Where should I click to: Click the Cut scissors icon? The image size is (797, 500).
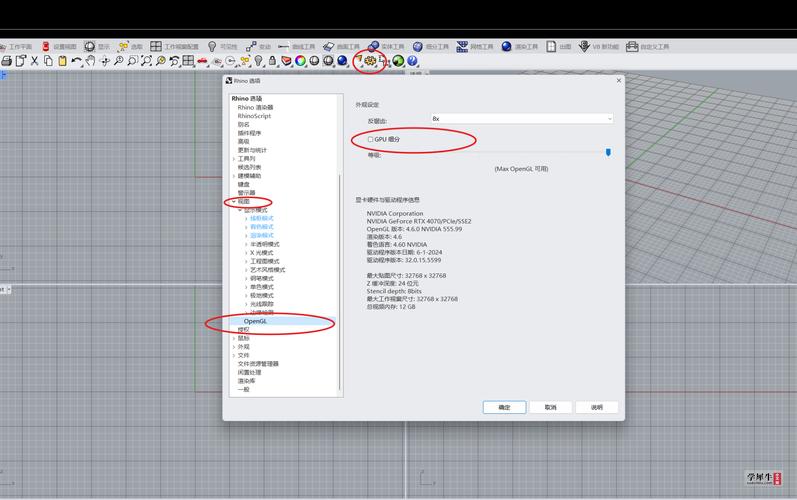pos(35,61)
